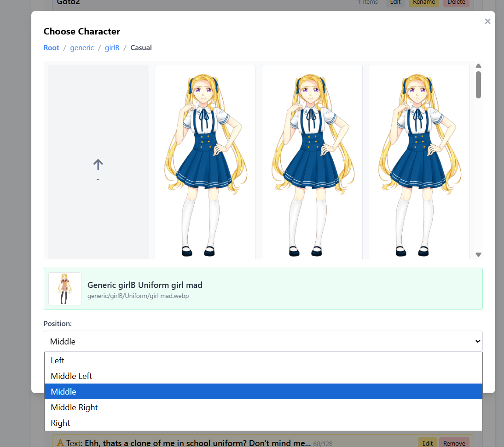This screenshot has height=447, width=504.
Task: Choose Left from the position list
Action: pyautogui.click(x=58, y=361)
